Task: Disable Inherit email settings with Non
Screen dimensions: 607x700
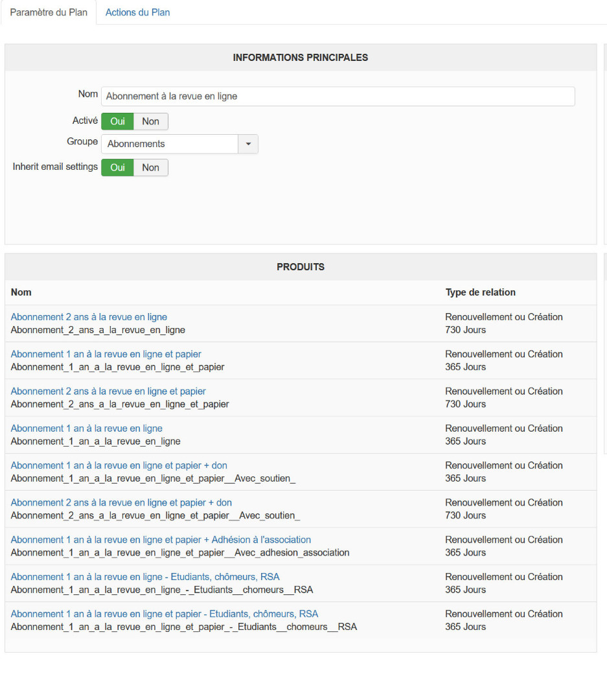Action: (x=150, y=167)
